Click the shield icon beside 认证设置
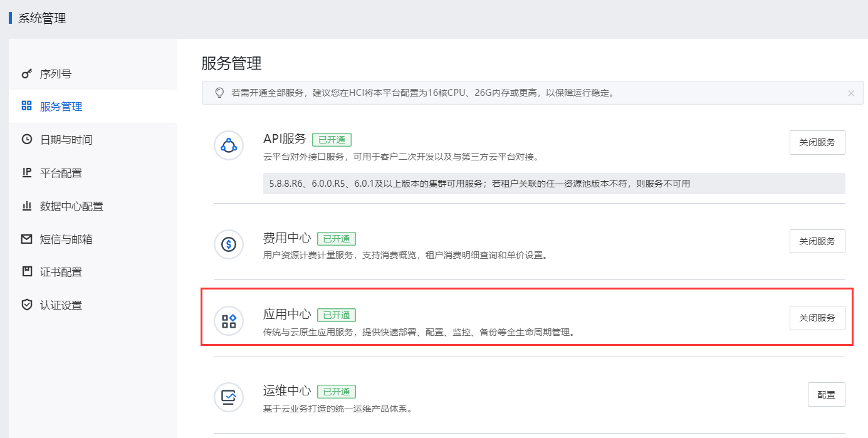Screen dimensions: 868x438 (26, 305)
